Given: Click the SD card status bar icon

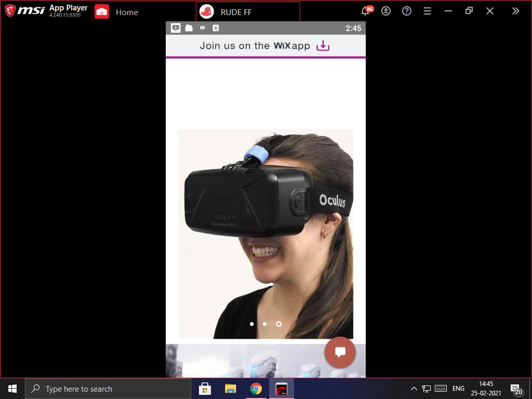Looking at the screenshot, I should [189, 28].
